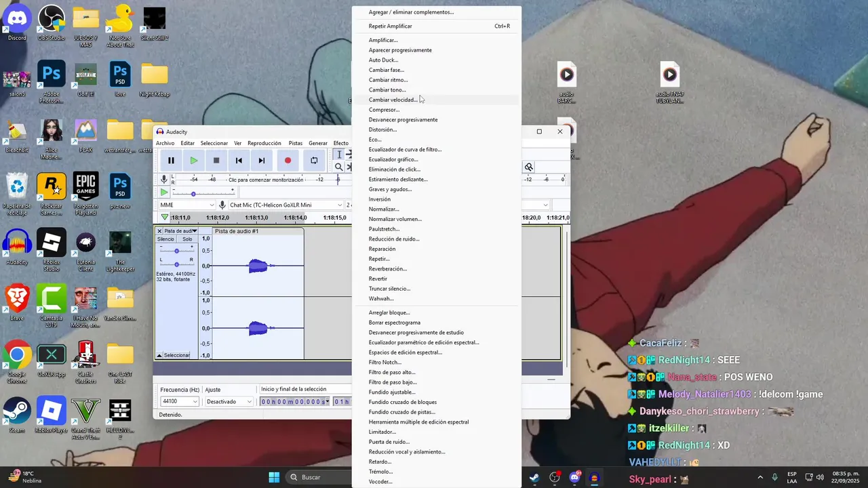Open the Inicio y final de la selección dropdown
Viewport: 868px width, 488px height.
point(305,389)
